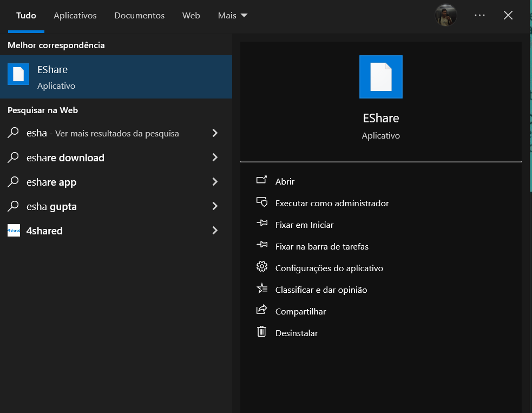Click the Abrir open-window icon
The image size is (532, 413).
coord(261,180)
